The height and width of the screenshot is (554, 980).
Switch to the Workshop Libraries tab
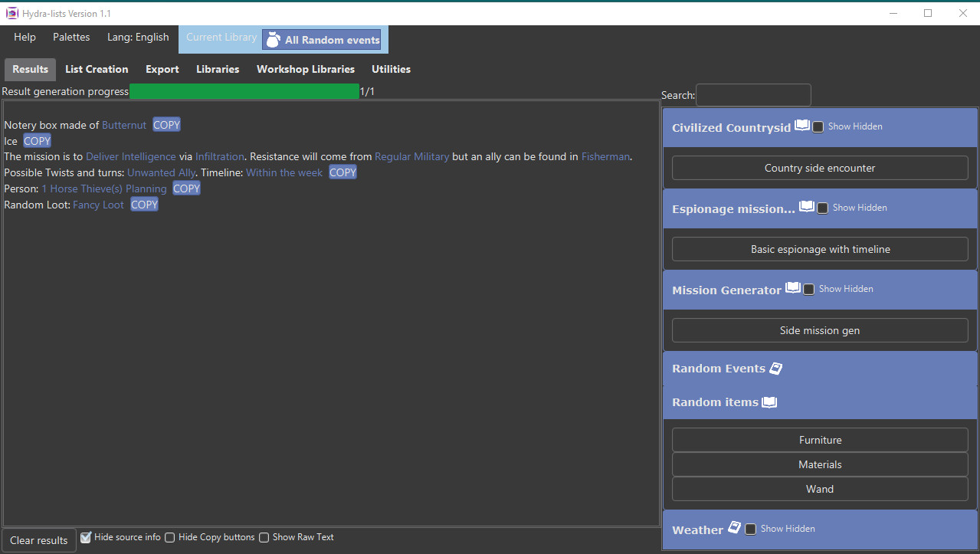click(305, 69)
